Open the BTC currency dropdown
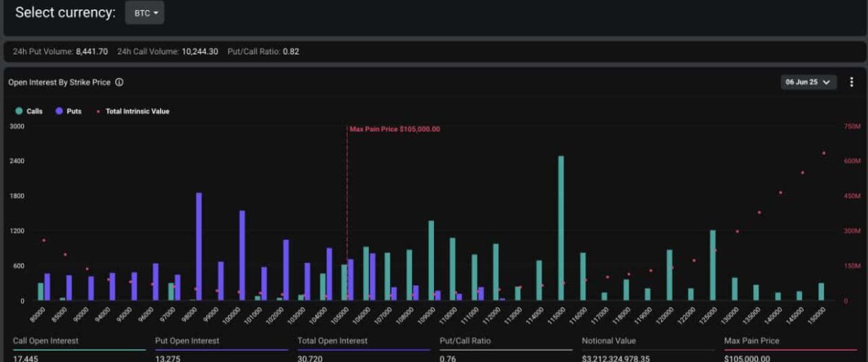 coord(145,13)
